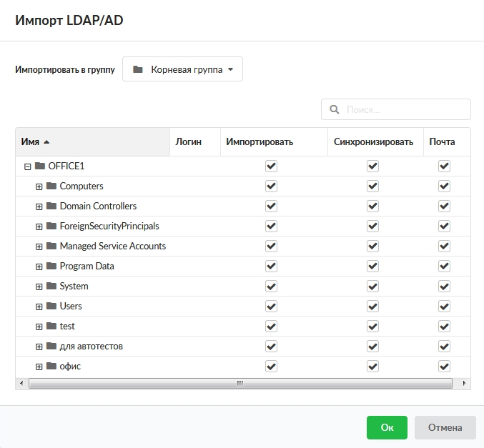Expand the ForeignSecurityPrincipals node
The image size is (484, 448).
pyautogui.click(x=39, y=227)
